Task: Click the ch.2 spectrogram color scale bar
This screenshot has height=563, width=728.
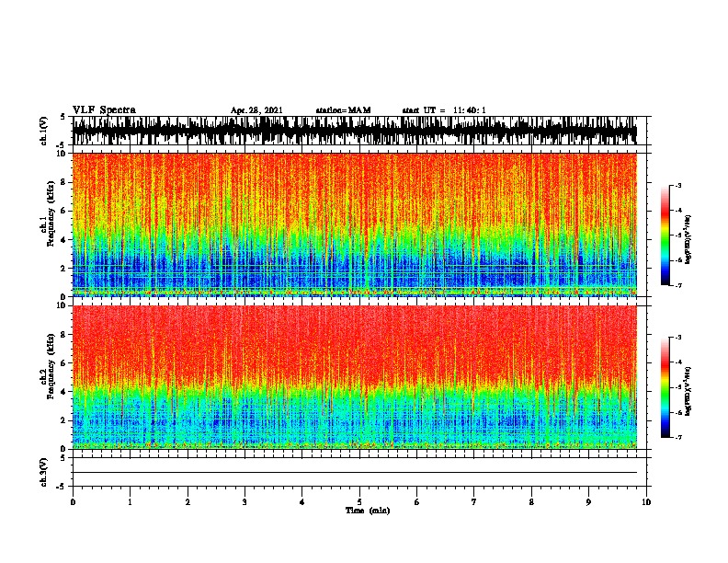Action: (665, 387)
